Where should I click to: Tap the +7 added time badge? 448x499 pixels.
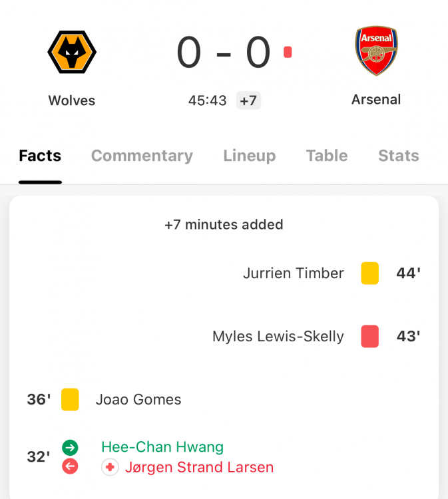click(248, 100)
